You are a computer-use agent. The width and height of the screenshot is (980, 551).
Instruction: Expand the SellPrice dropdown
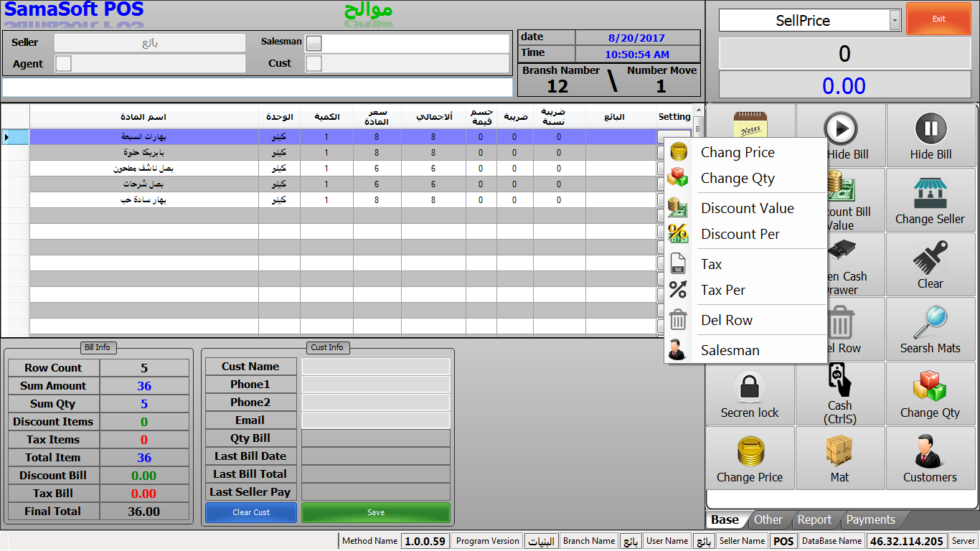click(x=895, y=21)
